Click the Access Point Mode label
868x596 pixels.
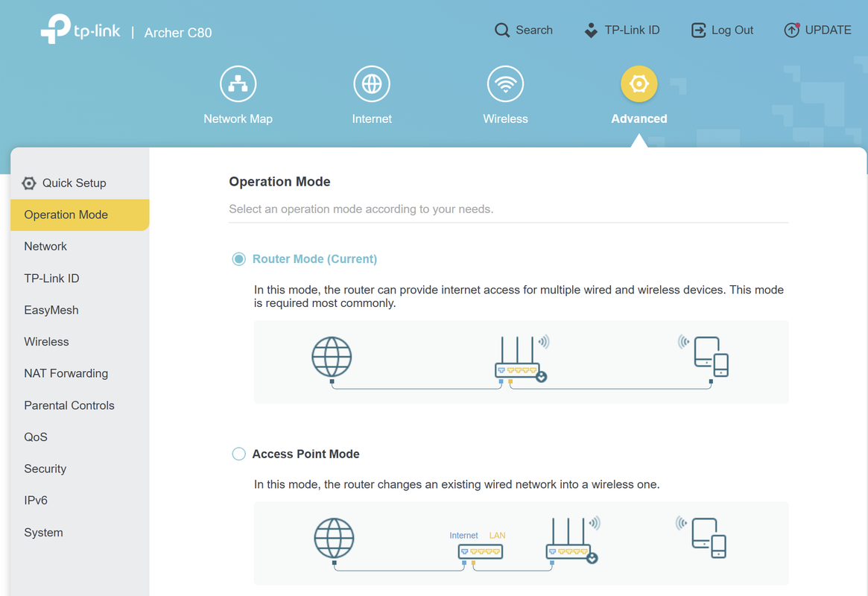click(x=305, y=454)
